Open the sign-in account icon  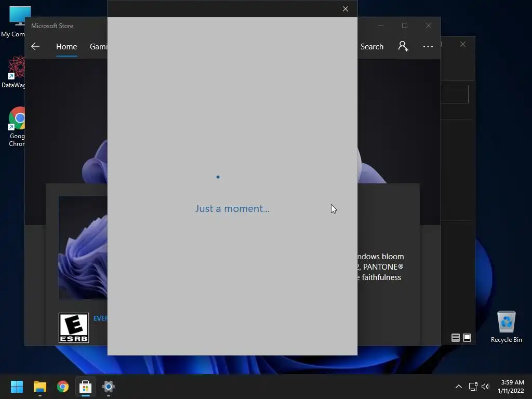click(403, 46)
